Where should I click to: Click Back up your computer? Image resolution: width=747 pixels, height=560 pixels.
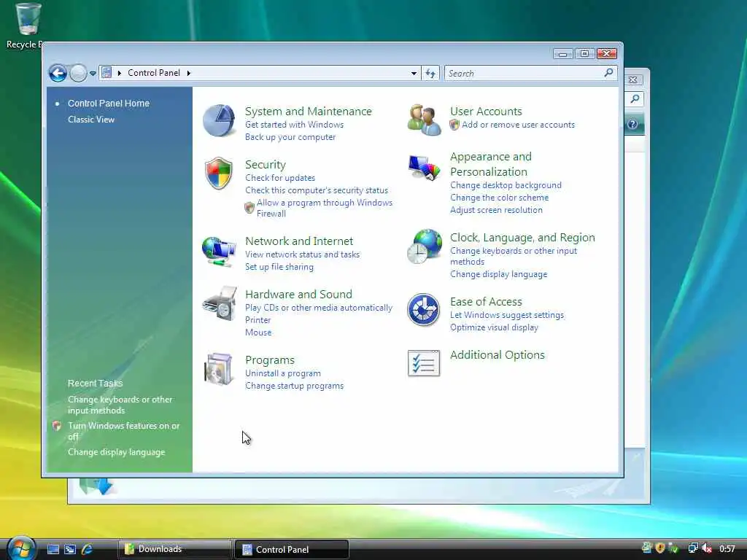(x=290, y=137)
